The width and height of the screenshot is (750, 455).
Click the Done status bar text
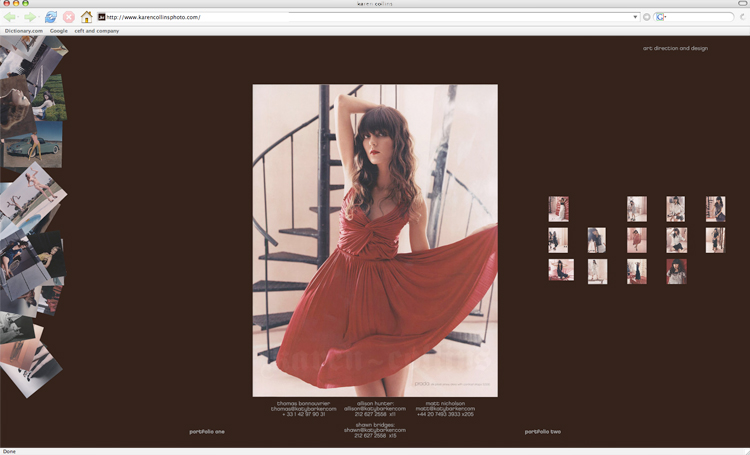(9, 451)
